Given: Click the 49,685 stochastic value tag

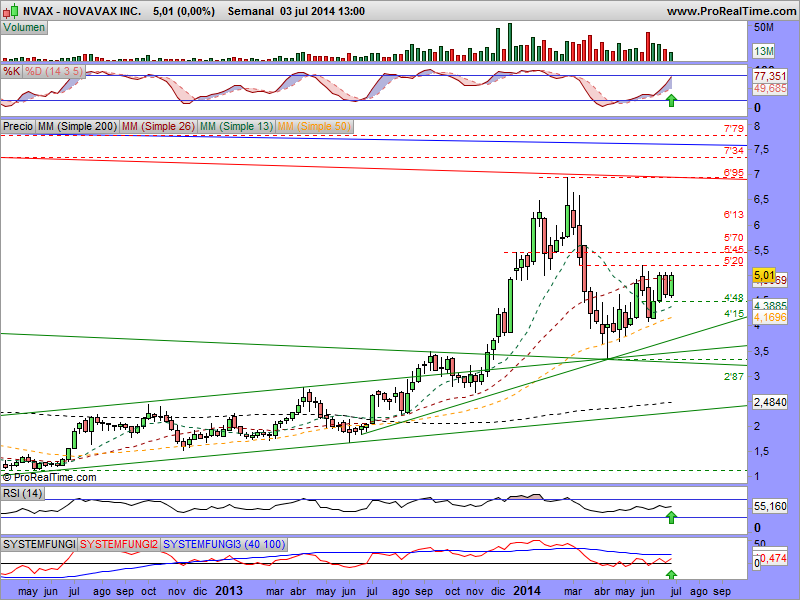Looking at the screenshot, I should 770,89.
